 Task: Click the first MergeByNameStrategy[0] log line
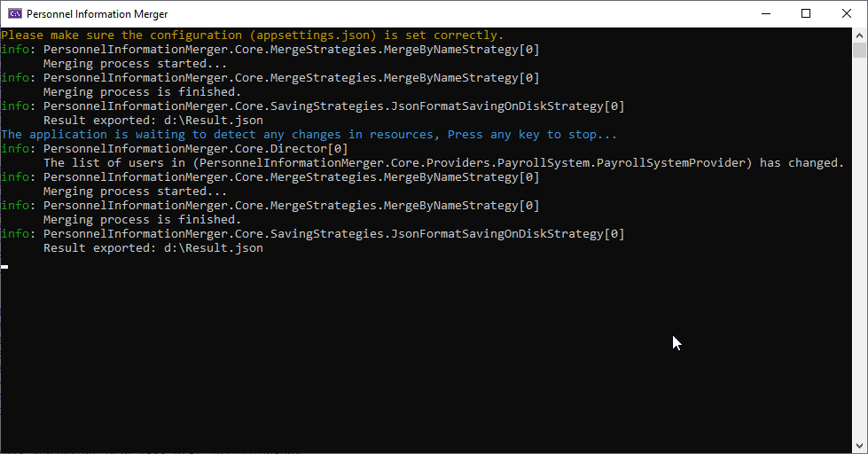(270, 50)
